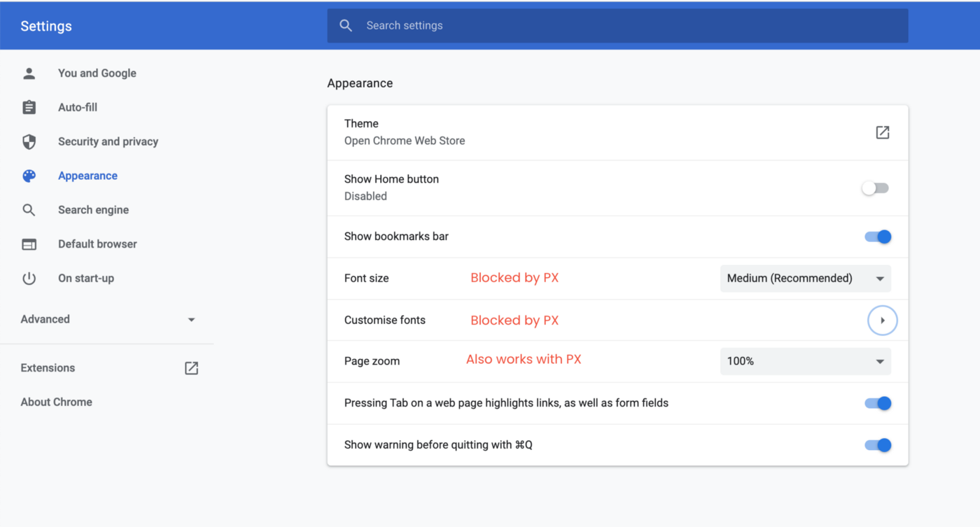Expand the Advanced settings section
This screenshot has width=980, height=527.
click(x=107, y=319)
